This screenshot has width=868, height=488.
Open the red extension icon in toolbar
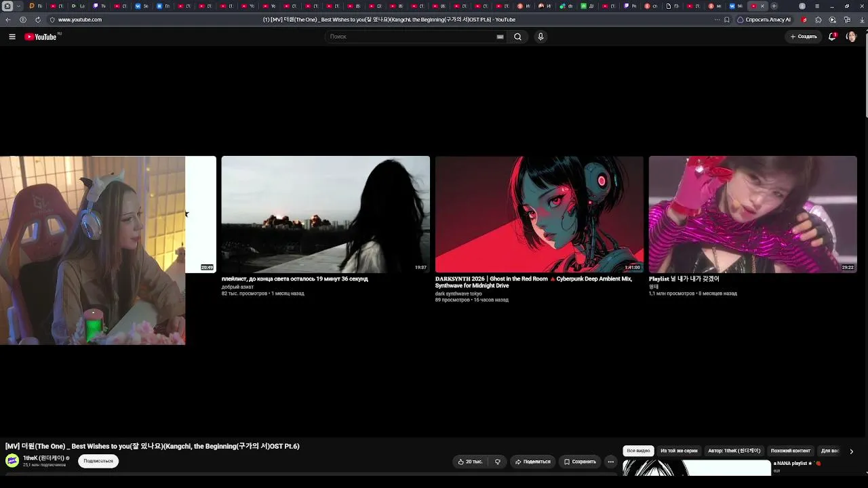tap(805, 20)
